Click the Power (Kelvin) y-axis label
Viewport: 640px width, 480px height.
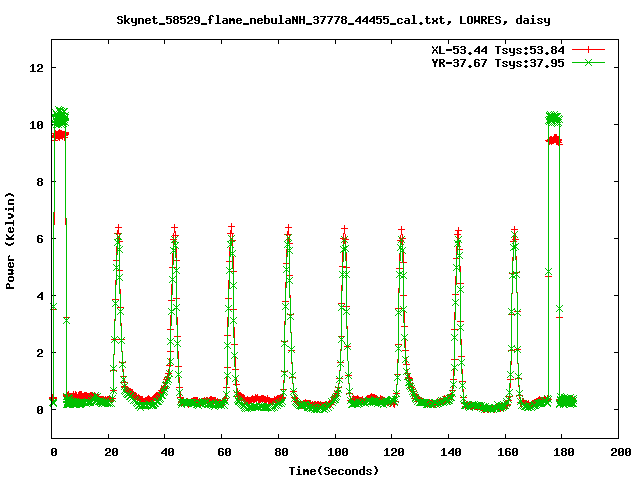10,241
